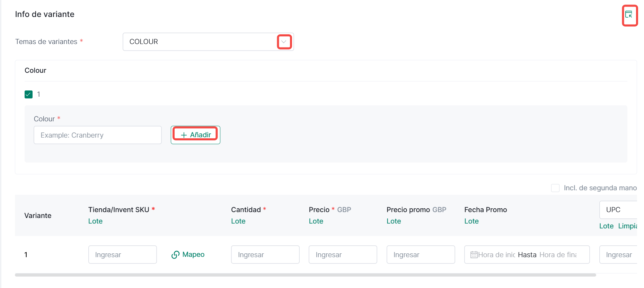
Task: Click Lote under Tienda/Invent SKU
Action: [95, 221]
